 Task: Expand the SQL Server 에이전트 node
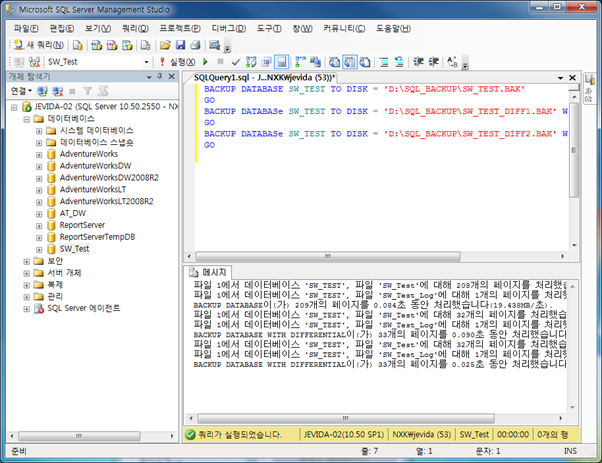click(26, 309)
